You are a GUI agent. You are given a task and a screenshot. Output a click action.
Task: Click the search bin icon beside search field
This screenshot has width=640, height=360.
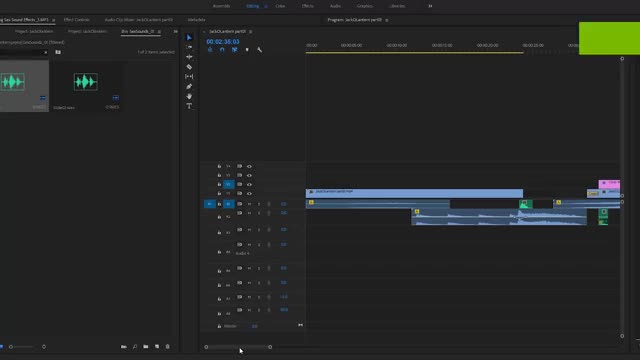[58, 52]
